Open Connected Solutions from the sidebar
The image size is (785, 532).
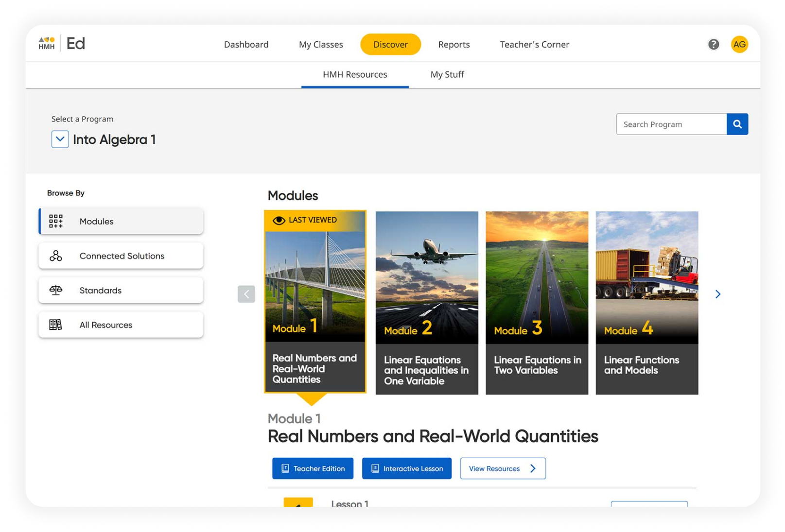(121, 256)
